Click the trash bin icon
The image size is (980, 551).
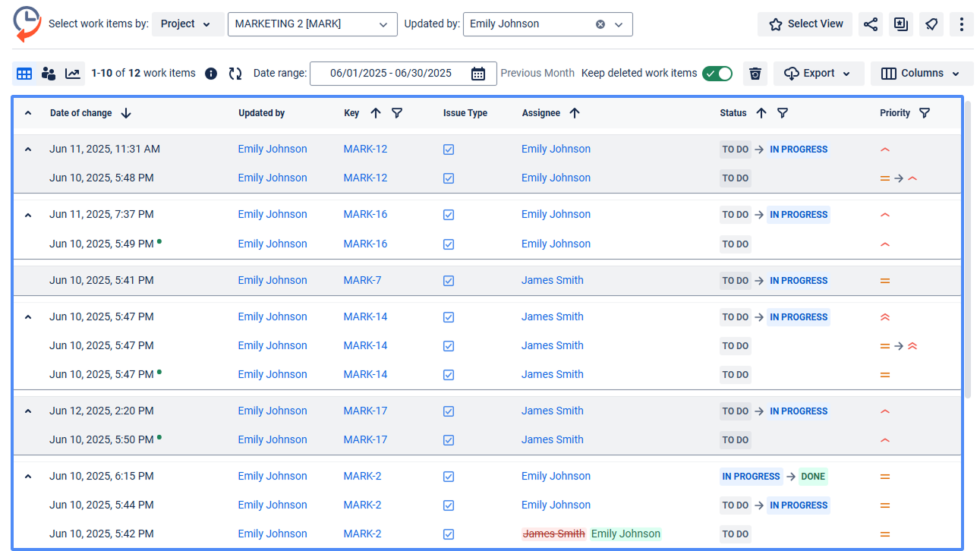[755, 74]
